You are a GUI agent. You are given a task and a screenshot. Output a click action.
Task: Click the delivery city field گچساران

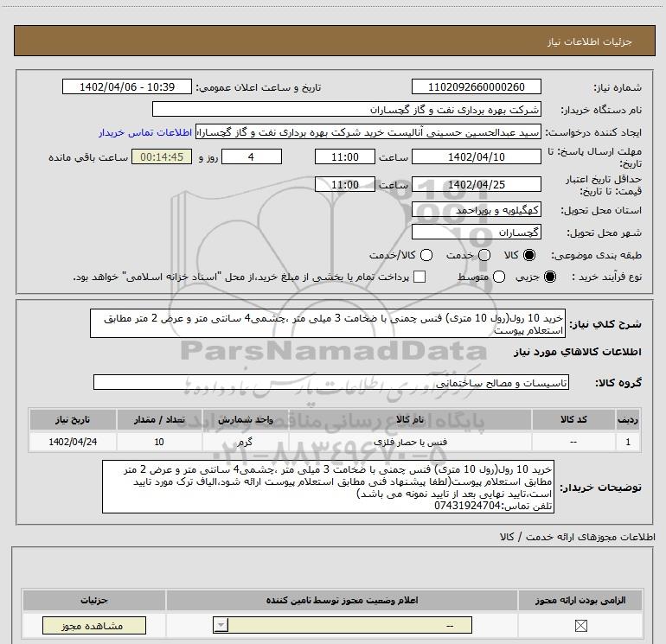pyautogui.click(x=476, y=233)
